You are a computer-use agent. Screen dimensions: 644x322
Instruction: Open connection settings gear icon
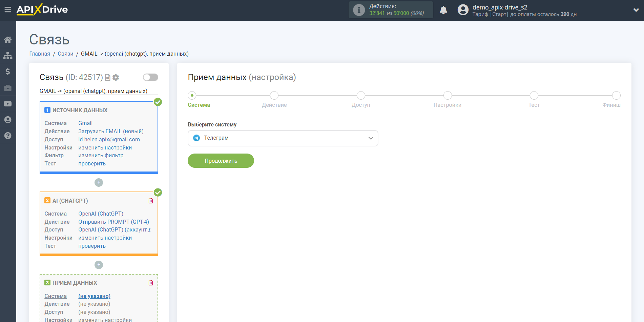pyautogui.click(x=116, y=78)
